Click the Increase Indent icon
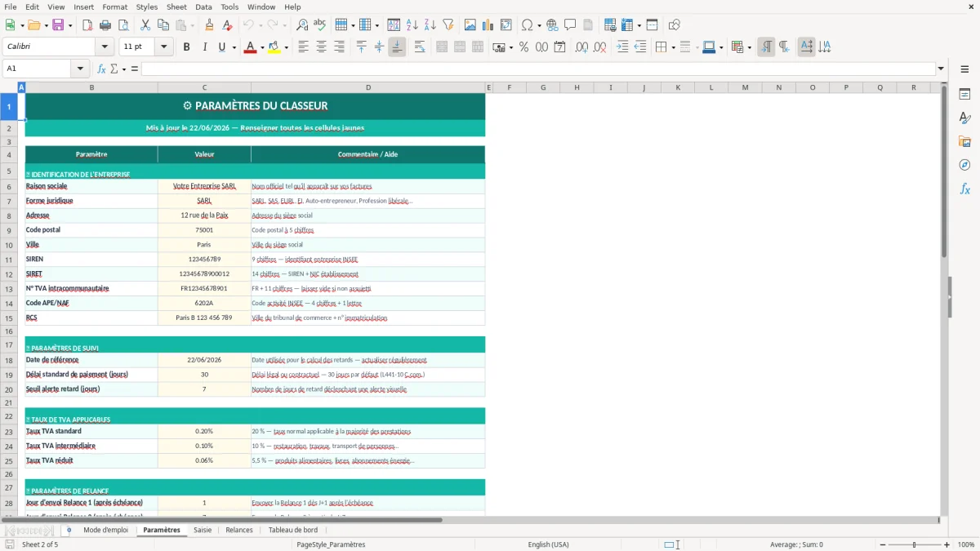The width and height of the screenshot is (980, 551). tap(622, 47)
